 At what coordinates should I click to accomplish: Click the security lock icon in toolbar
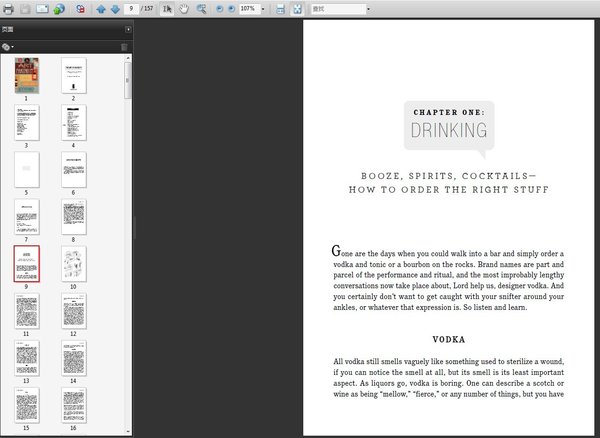(x=80, y=9)
